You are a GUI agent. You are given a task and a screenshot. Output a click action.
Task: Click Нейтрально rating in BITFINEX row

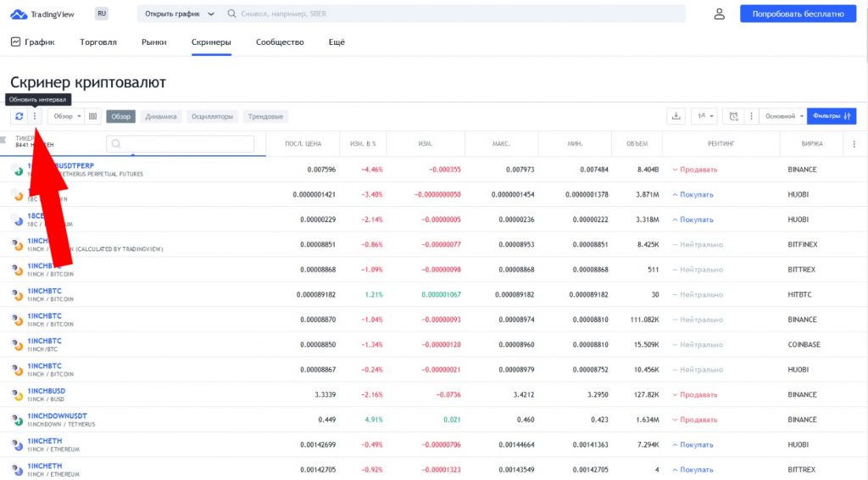tap(698, 244)
